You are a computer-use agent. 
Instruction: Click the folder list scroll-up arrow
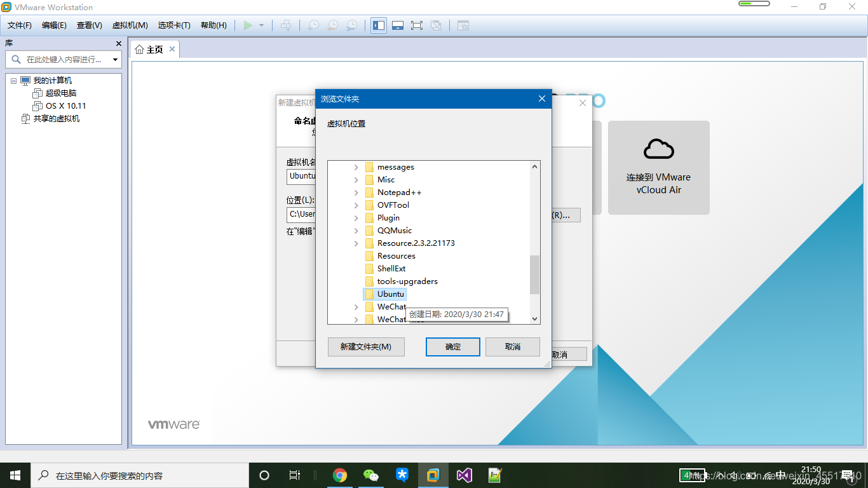pos(534,166)
